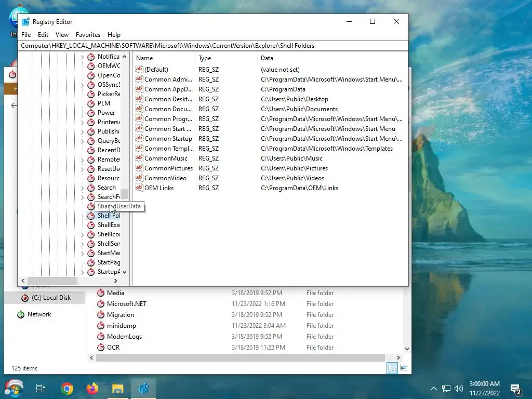Expand the Remote key node
This screenshot has width=532, height=399.
click(83, 159)
